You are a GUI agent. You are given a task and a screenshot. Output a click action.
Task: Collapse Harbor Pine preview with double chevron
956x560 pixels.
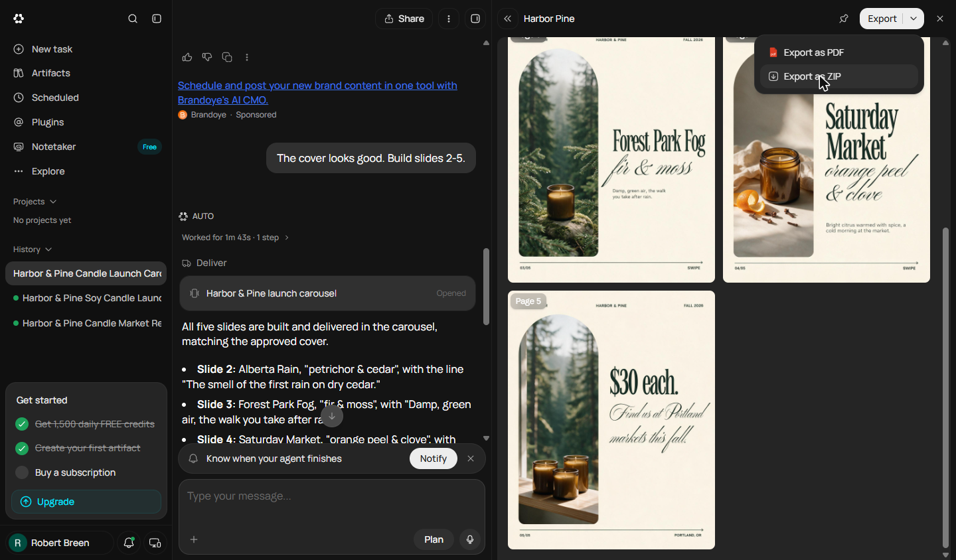pos(508,19)
